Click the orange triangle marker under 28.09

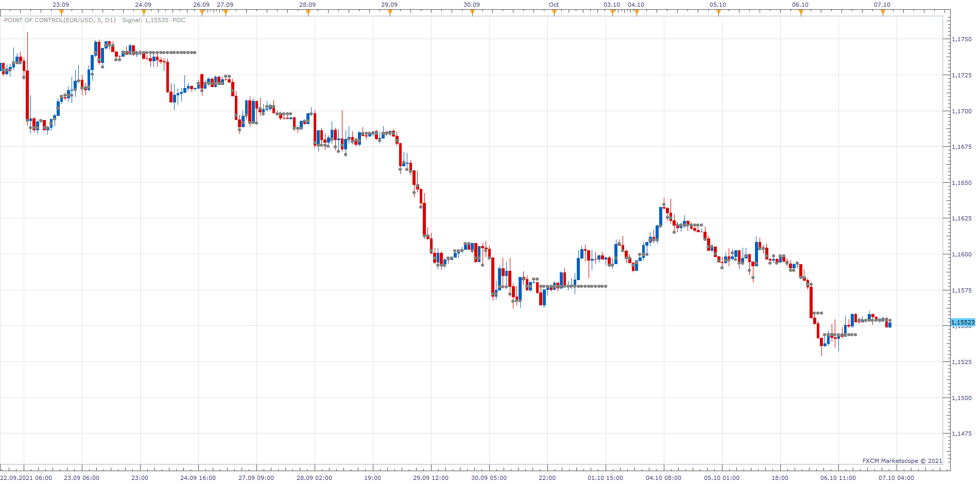click(308, 13)
